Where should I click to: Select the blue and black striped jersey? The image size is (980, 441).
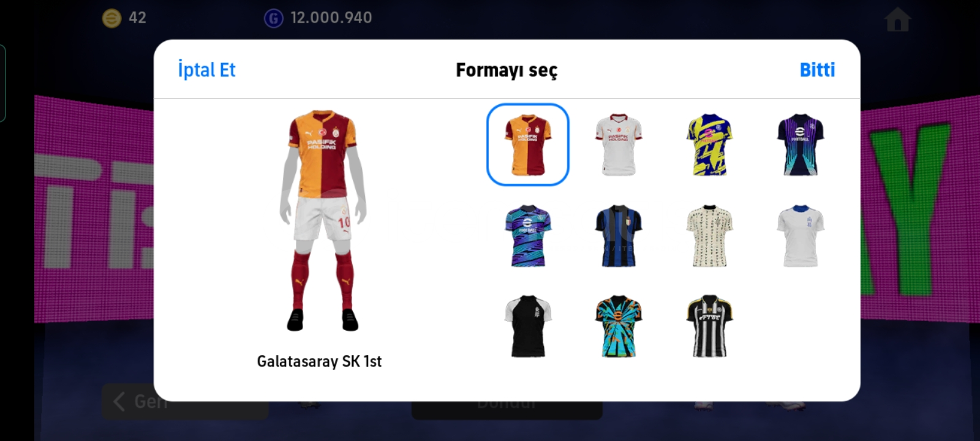point(618,236)
